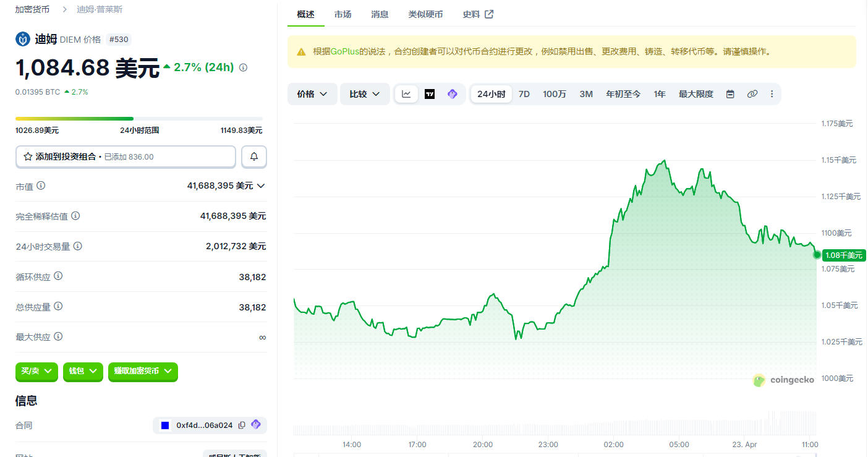Click the #530 rank badge

pyautogui.click(x=119, y=40)
